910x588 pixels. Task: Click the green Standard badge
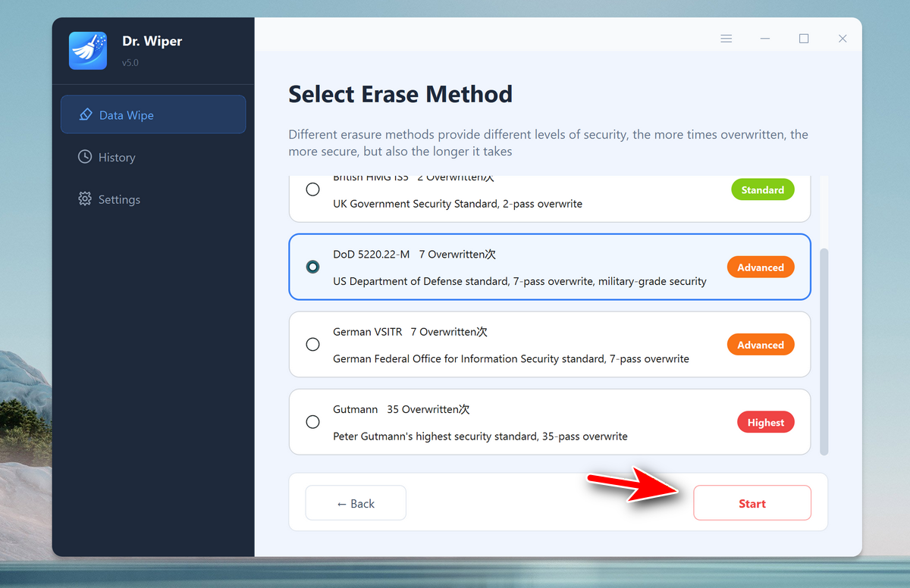tap(762, 189)
